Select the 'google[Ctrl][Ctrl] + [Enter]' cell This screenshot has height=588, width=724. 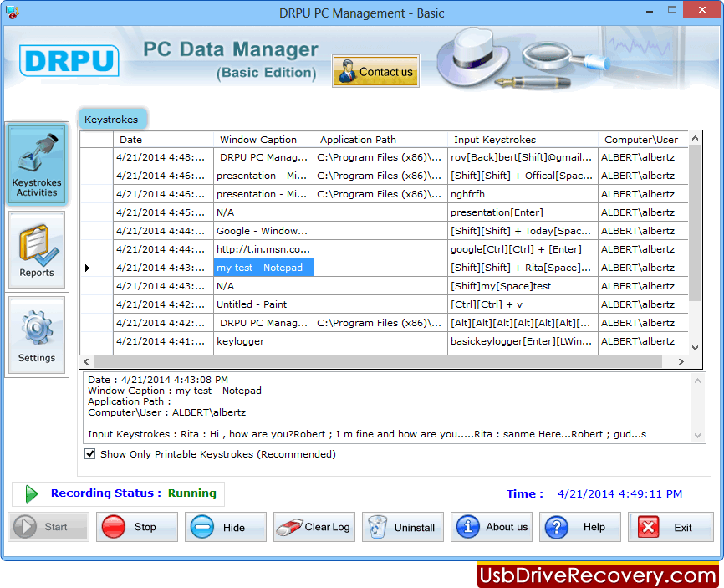[x=523, y=249]
